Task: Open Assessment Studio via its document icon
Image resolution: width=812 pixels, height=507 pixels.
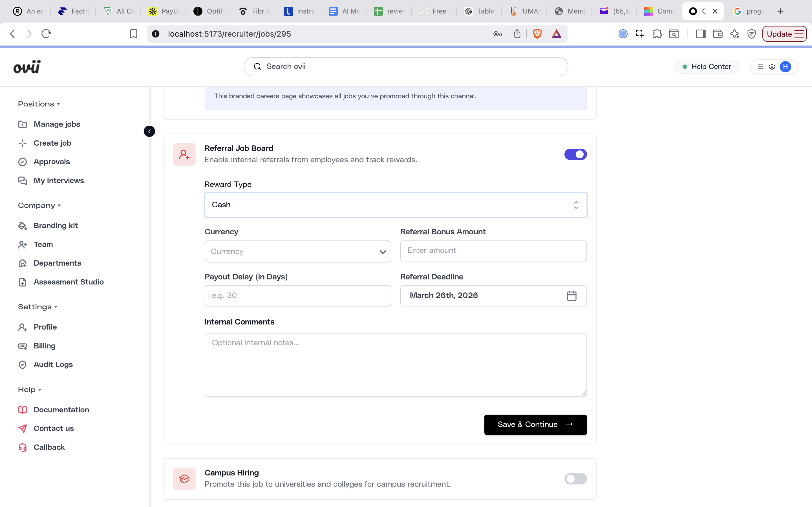Action: [x=22, y=282]
